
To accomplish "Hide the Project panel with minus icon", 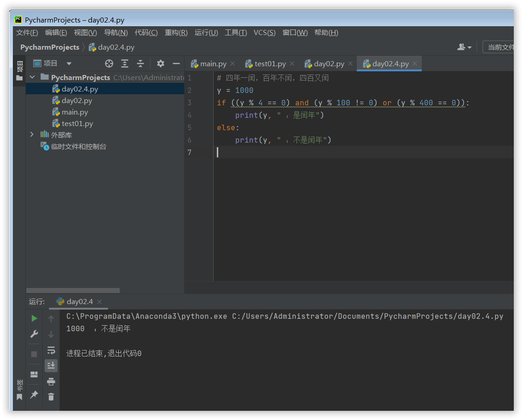I will 176,63.
